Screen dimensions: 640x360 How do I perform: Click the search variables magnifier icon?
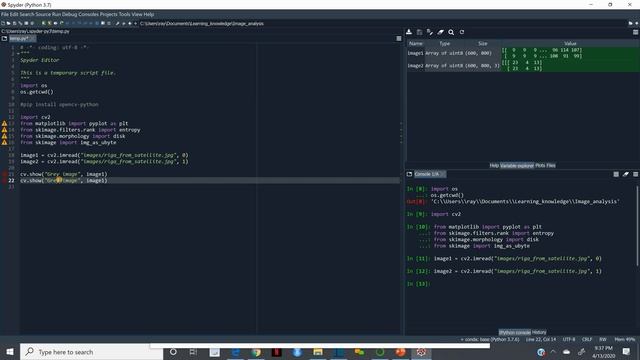pos(451,32)
